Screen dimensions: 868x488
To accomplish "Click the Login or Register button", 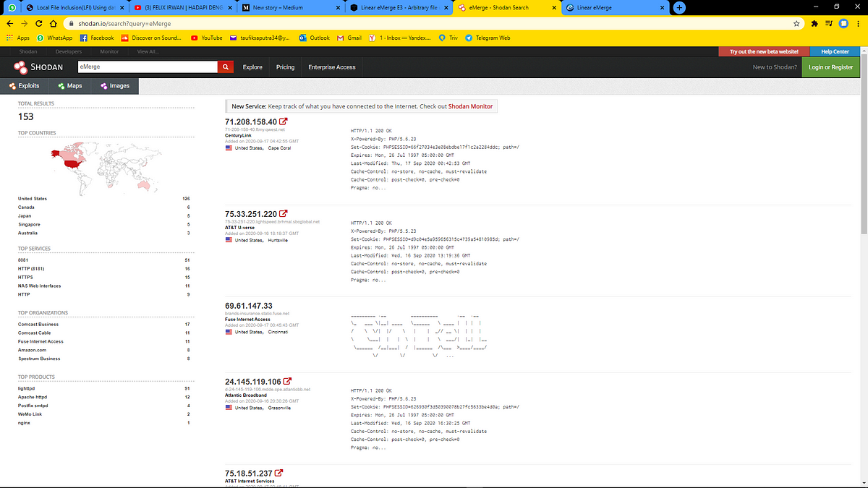I will (832, 67).
